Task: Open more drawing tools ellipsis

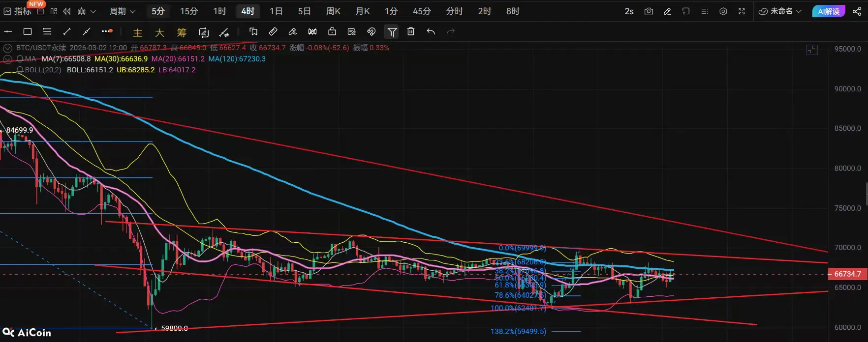Action: pos(107,31)
